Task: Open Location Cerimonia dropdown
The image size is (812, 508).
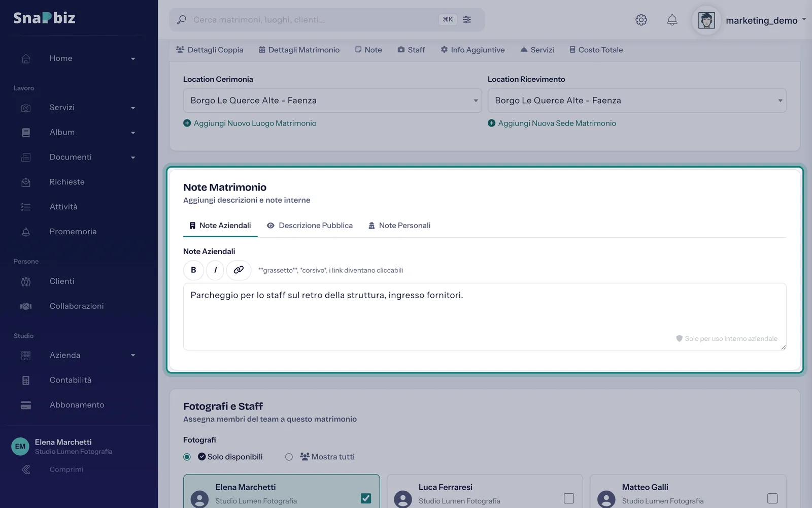Action: [x=332, y=101]
